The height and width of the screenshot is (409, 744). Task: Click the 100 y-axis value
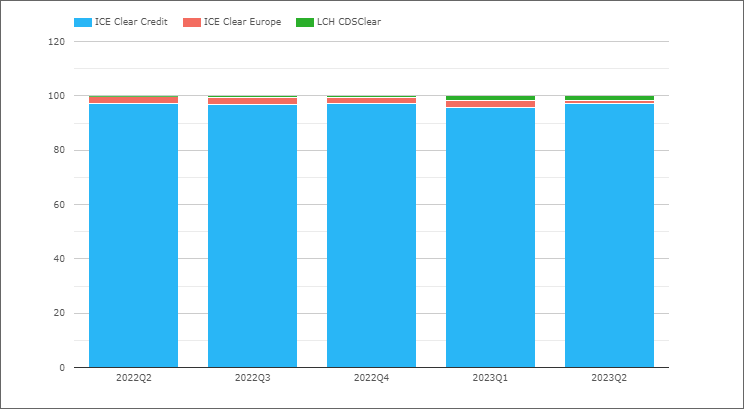[x=56, y=96]
